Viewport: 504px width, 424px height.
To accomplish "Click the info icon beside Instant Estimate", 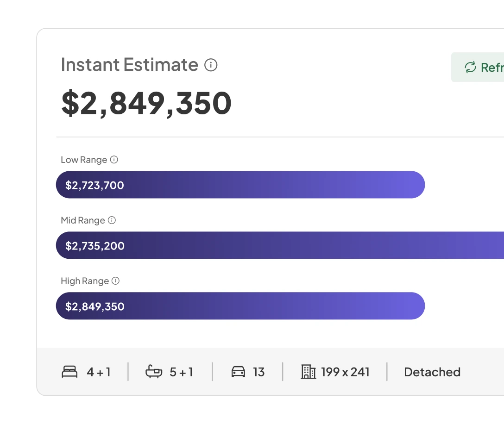I will [211, 65].
